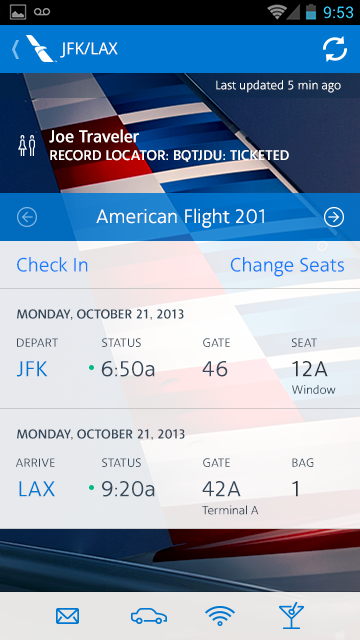The height and width of the screenshot is (640, 360).
Task: Tap the refresh icon in header
Action: pos(335,49)
